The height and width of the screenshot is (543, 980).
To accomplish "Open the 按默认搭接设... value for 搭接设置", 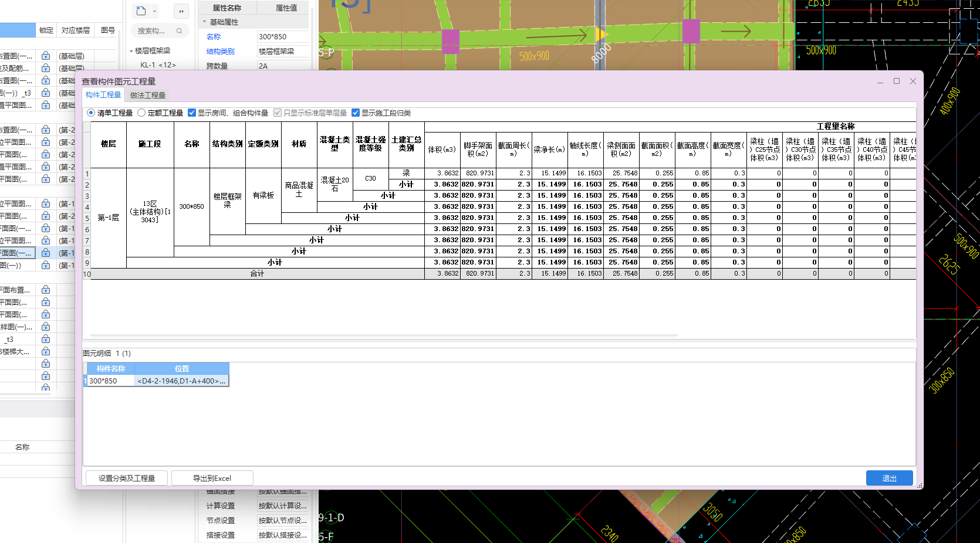I will point(282,535).
